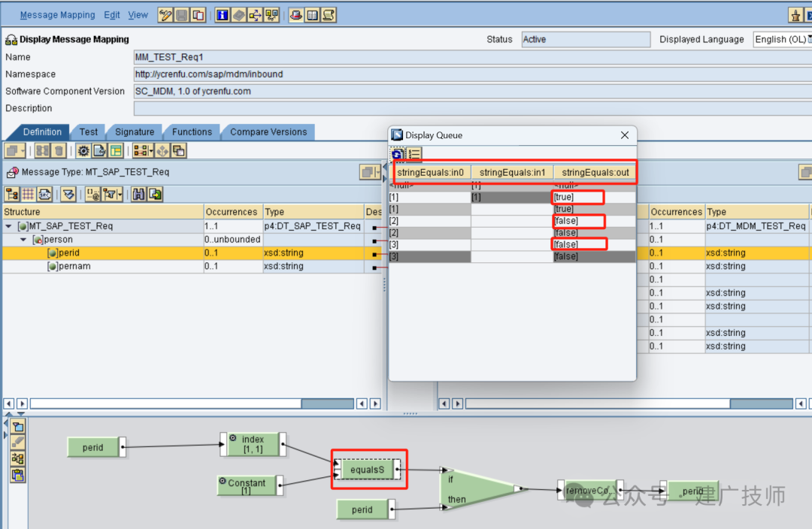Close the Display Queue dialog
Screen dimensions: 812x529
(x=625, y=135)
